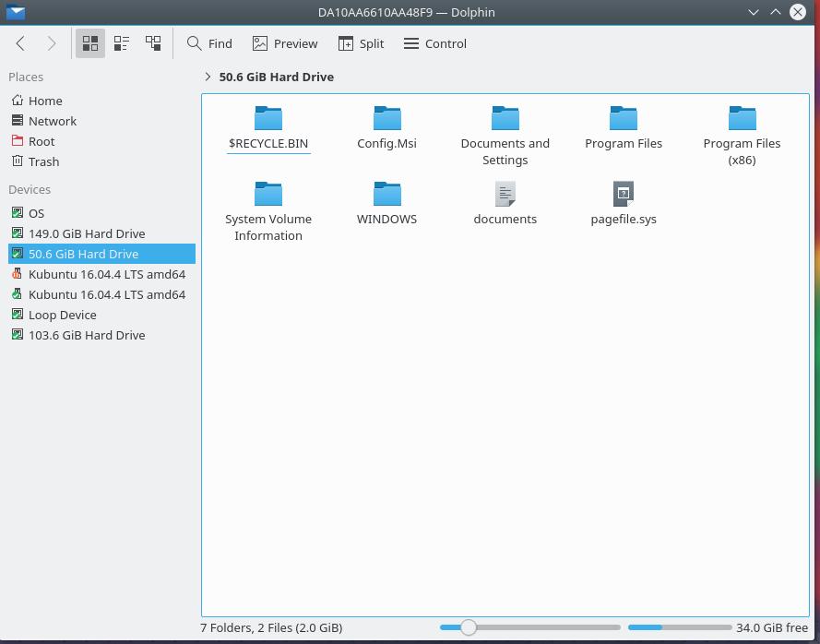Select the $RECYCLE.BIN folder icon
The width and height of the screenshot is (820, 644).
268,118
